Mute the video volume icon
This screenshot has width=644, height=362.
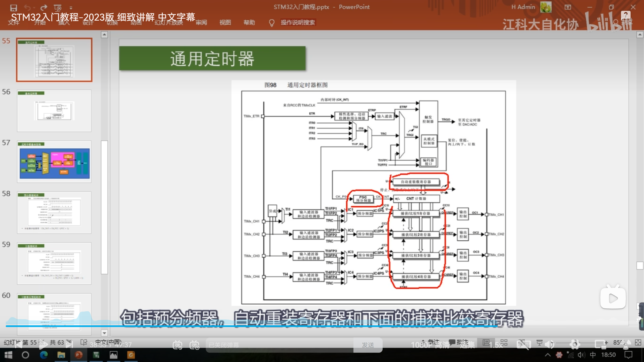549,345
